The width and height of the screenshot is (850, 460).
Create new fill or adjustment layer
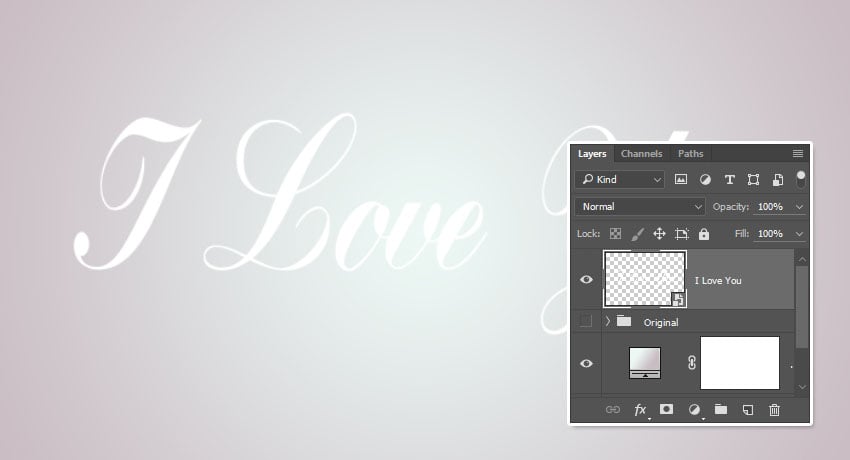pos(694,410)
